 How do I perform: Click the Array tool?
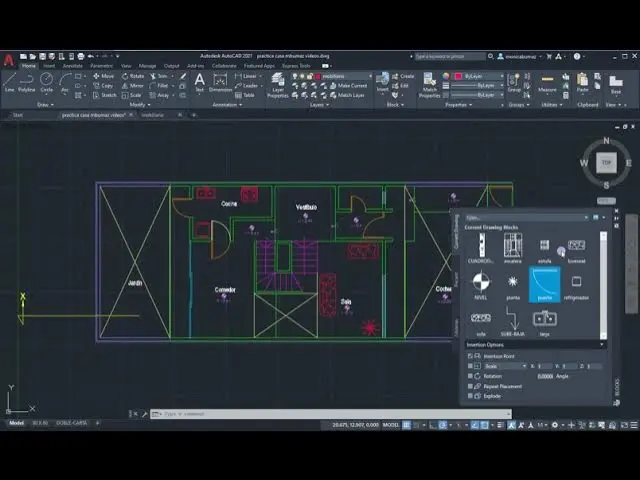(x=159, y=95)
